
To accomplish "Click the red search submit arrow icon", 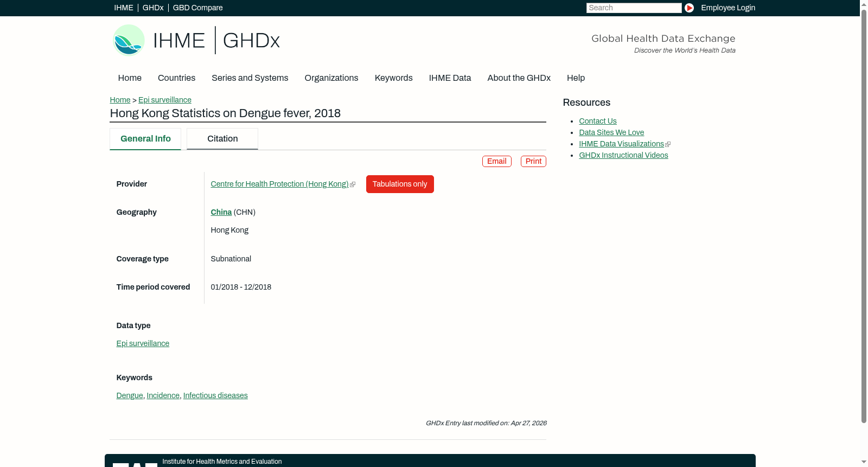I will click(x=689, y=8).
